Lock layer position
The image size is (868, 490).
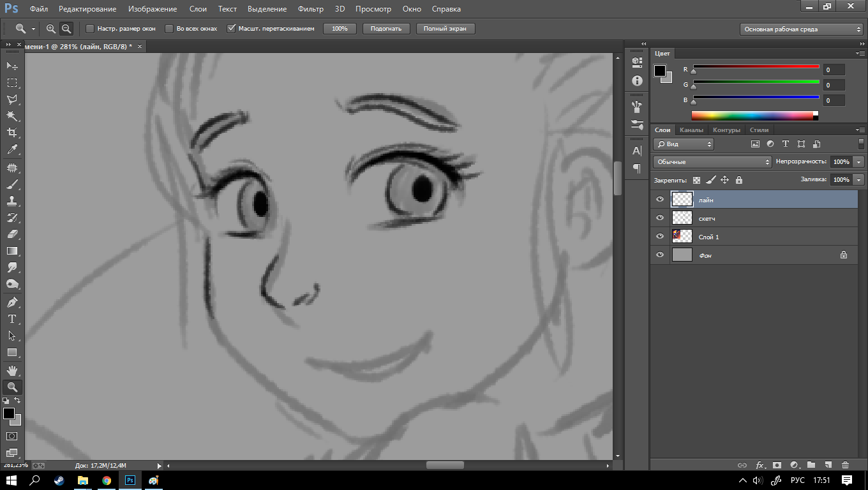[x=724, y=181]
